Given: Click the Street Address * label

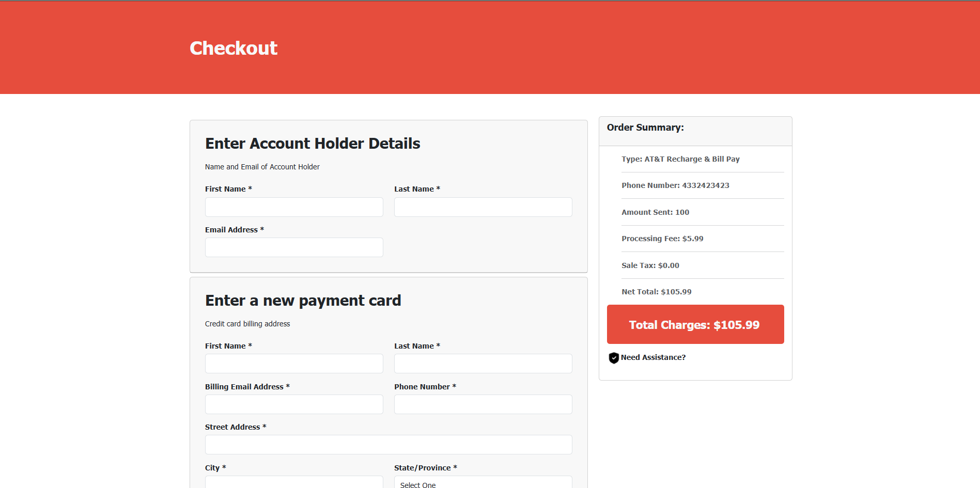Looking at the screenshot, I should pyautogui.click(x=236, y=427).
